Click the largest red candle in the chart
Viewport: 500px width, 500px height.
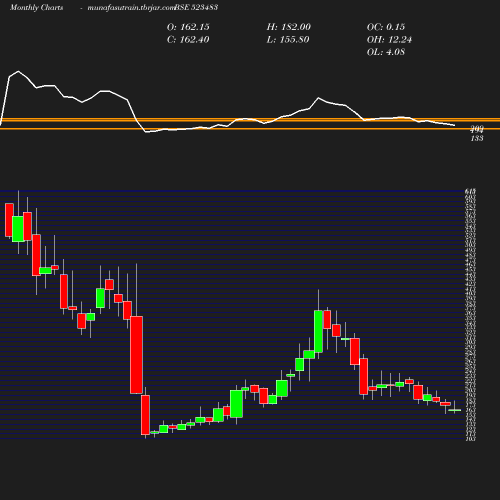136,355
